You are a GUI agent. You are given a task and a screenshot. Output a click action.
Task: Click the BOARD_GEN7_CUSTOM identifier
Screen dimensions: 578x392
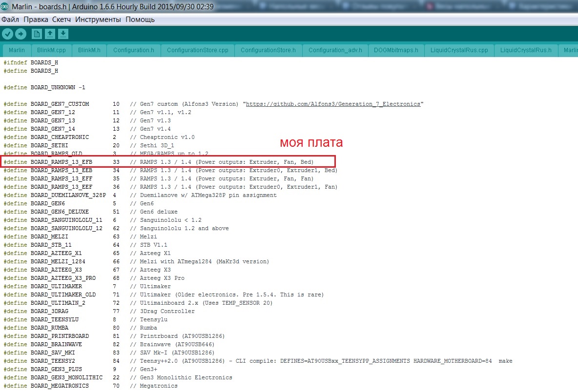tap(60, 104)
